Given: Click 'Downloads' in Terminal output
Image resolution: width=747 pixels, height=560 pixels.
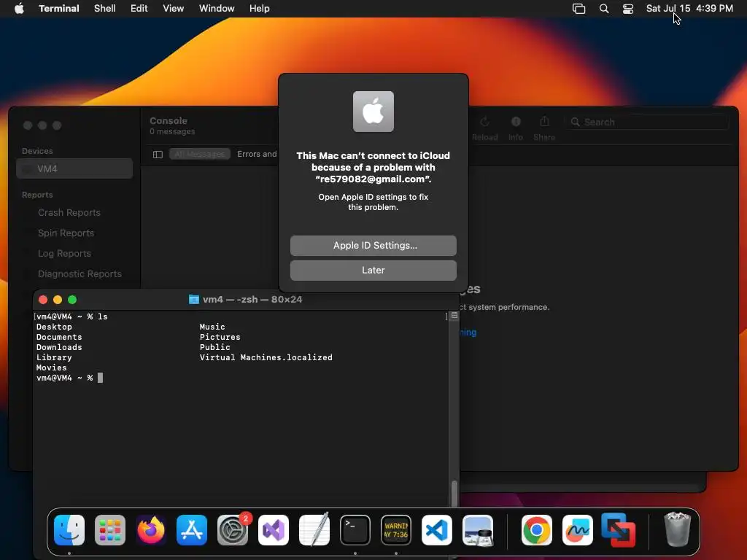Looking at the screenshot, I should [59, 347].
